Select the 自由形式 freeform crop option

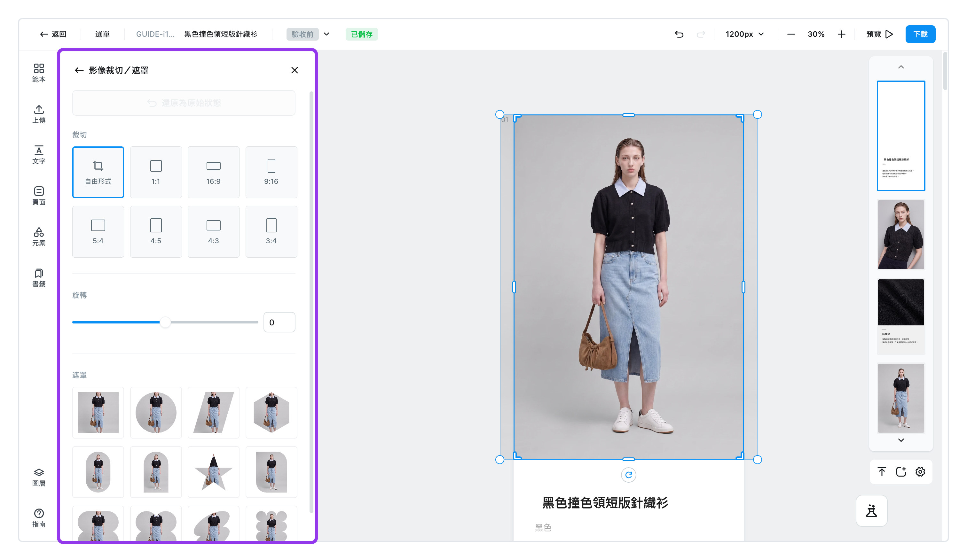coord(98,172)
